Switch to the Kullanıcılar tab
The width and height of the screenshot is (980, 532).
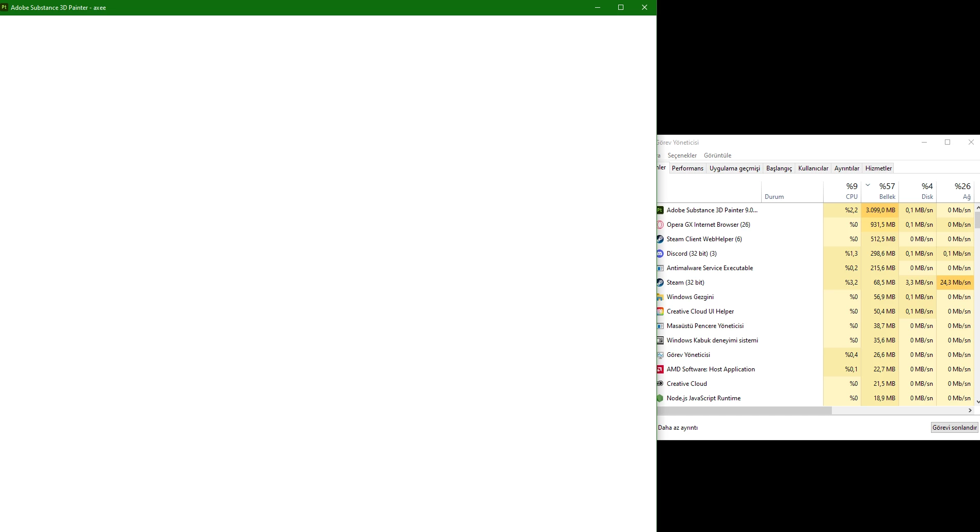[813, 168]
